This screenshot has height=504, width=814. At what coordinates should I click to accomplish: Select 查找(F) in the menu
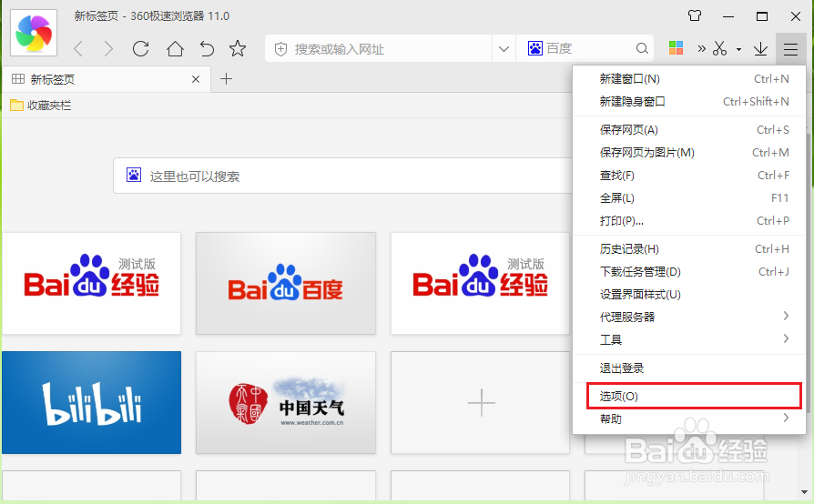689,176
